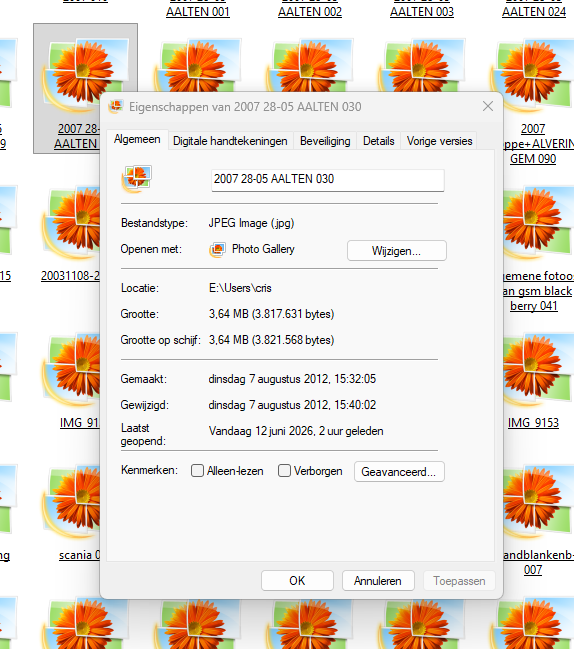574x649 pixels.
Task: Select the file icon beneath the AALTEN 001 label
Action: pos(198,66)
